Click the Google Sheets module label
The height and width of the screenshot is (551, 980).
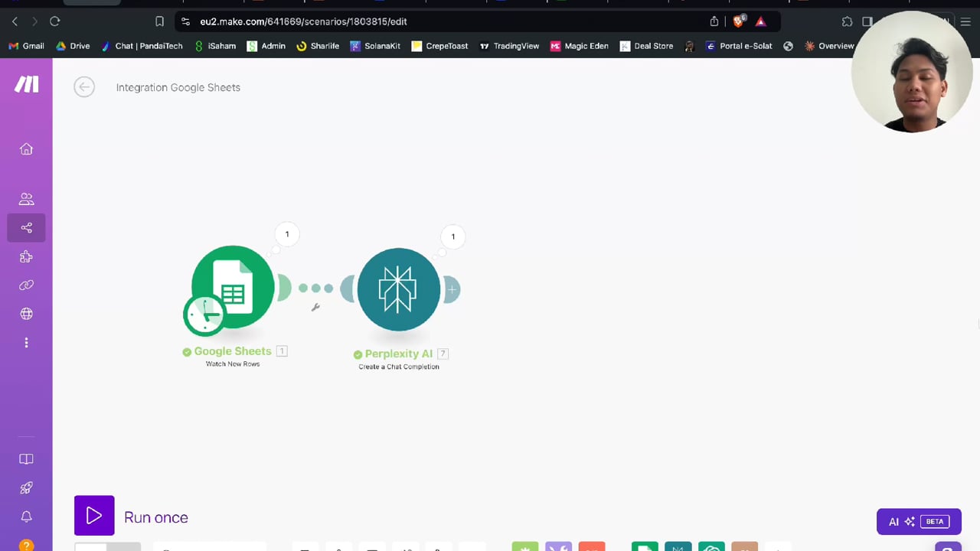pos(233,351)
